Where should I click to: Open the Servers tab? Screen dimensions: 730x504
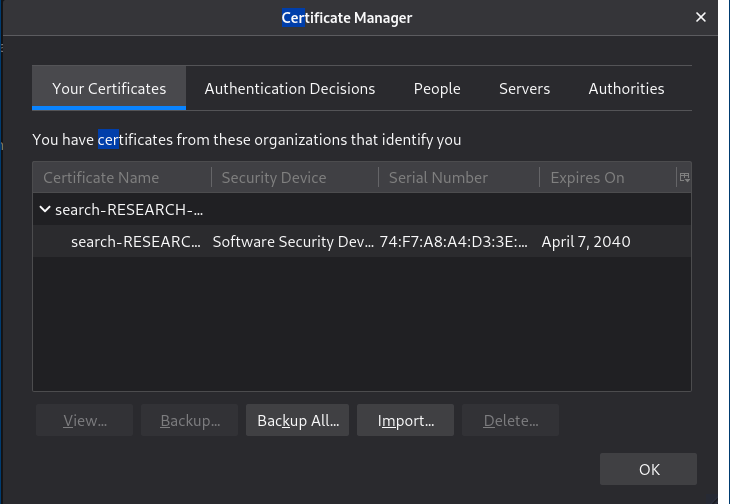(524, 88)
